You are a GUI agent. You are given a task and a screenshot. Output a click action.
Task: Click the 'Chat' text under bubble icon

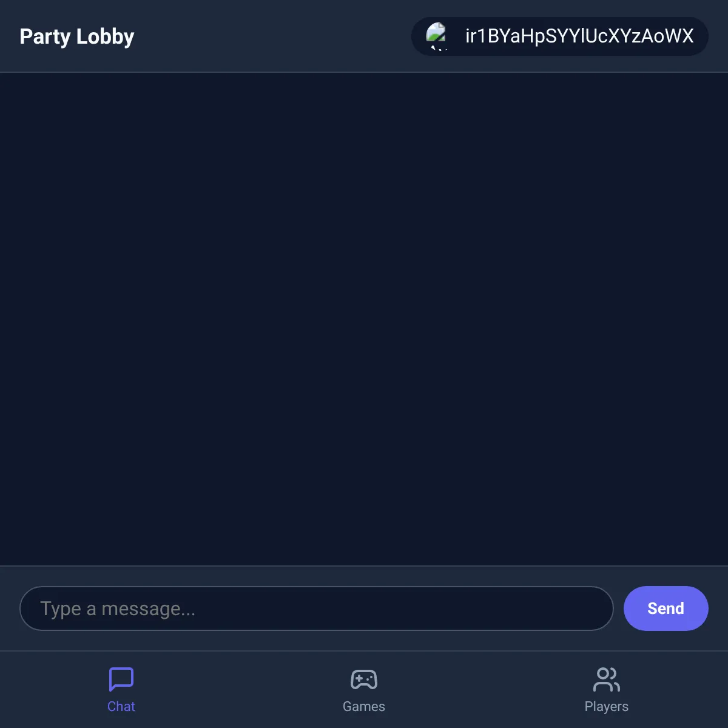(121, 706)
